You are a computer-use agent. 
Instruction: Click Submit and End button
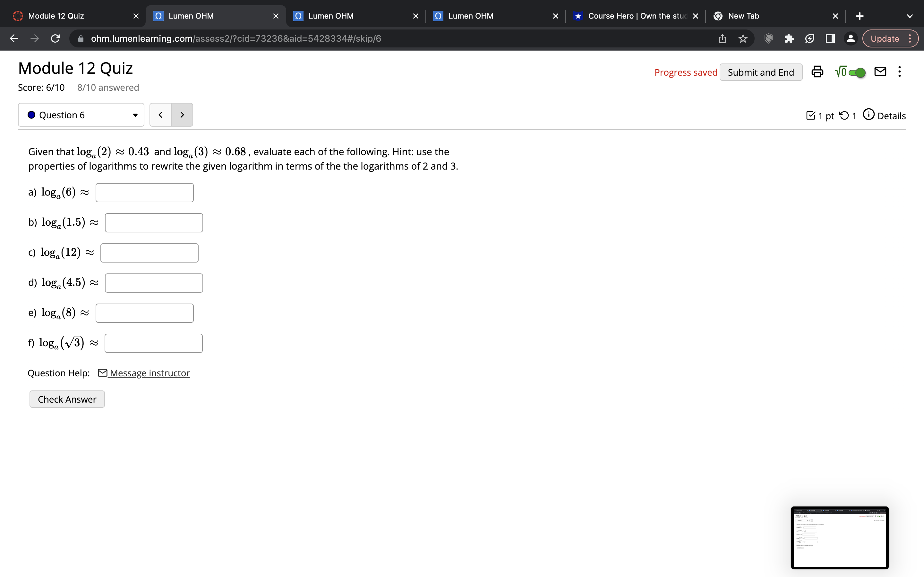click(761, 72)
